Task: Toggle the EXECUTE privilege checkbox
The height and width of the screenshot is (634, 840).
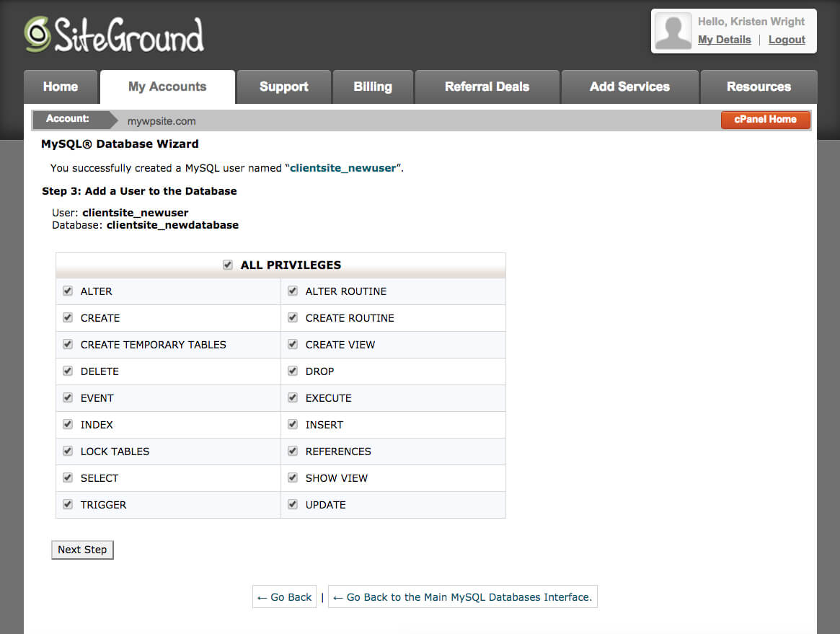Action: (x=293, y=397)
